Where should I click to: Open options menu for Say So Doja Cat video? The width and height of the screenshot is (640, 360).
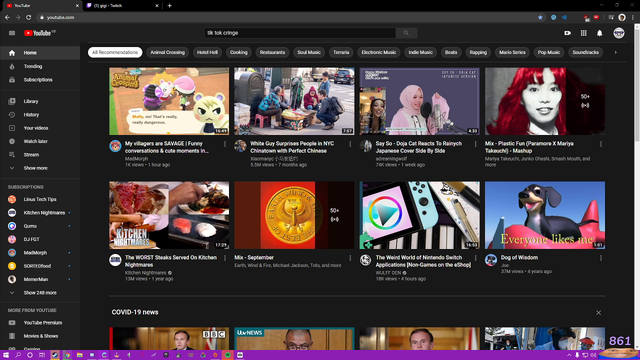point(476,144)
